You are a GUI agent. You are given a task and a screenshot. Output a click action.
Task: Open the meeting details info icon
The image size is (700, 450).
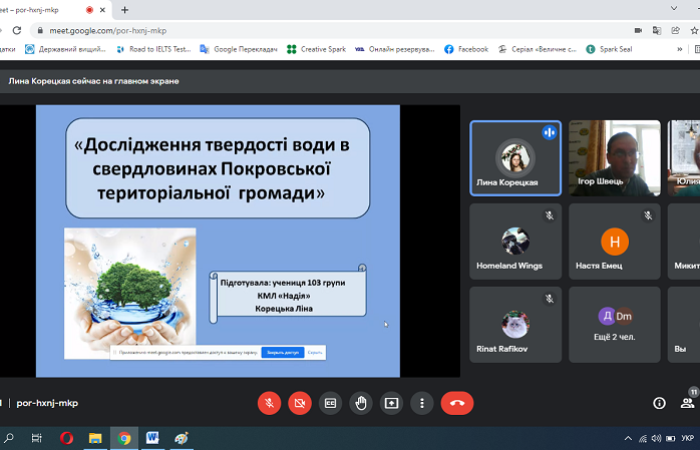pos(659,403)
